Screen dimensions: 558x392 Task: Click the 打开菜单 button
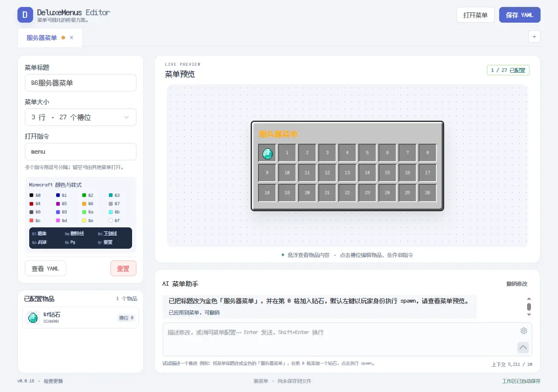475,15
